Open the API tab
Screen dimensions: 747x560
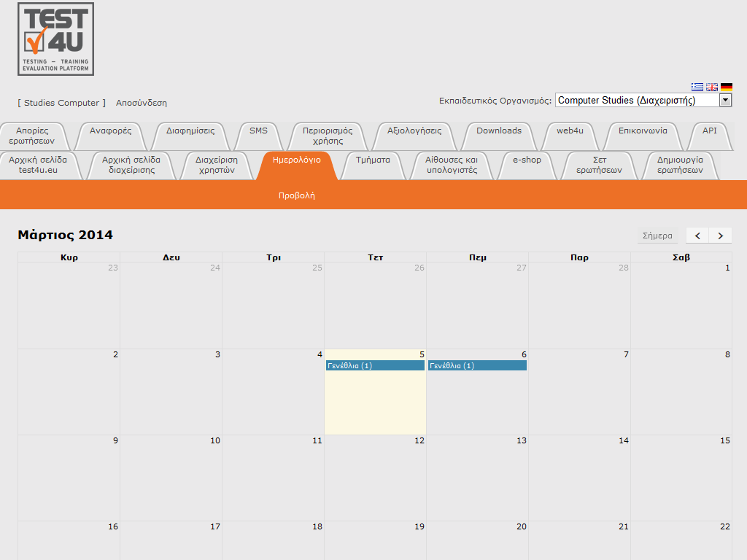click(x=709, y=136)
